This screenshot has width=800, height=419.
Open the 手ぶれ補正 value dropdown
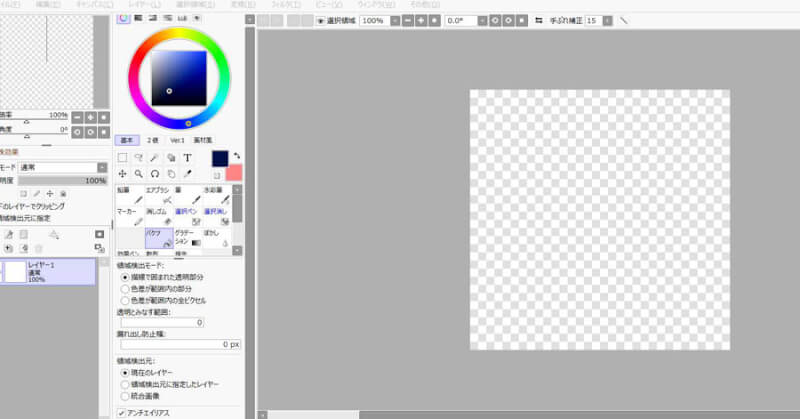tap(607, 20)
